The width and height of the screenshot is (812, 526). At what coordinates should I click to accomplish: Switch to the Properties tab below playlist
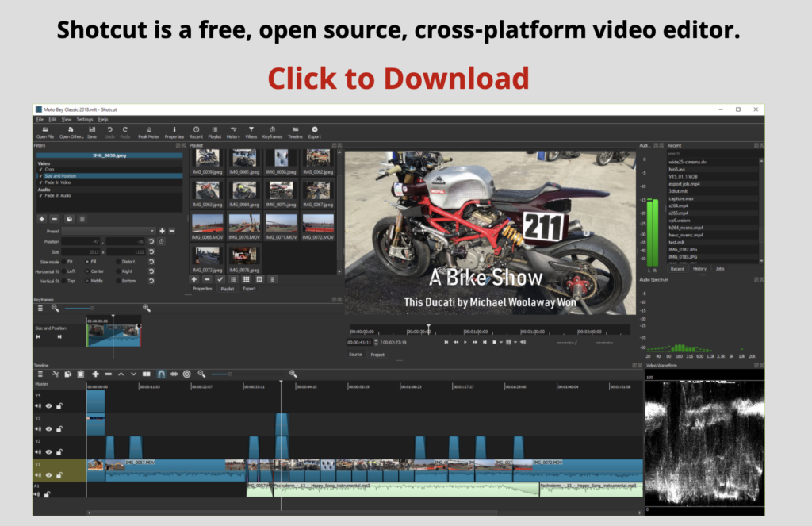(202, 289)
